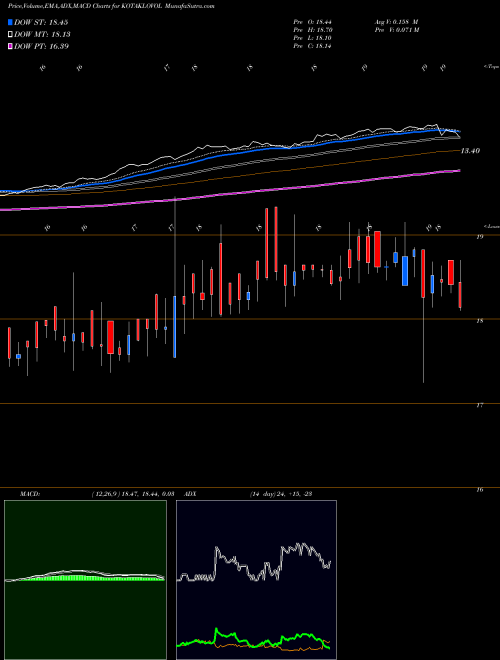This screenshot has width=500, height=660.
Task: Click the 16 price axis label
Action: pos(479,490)
